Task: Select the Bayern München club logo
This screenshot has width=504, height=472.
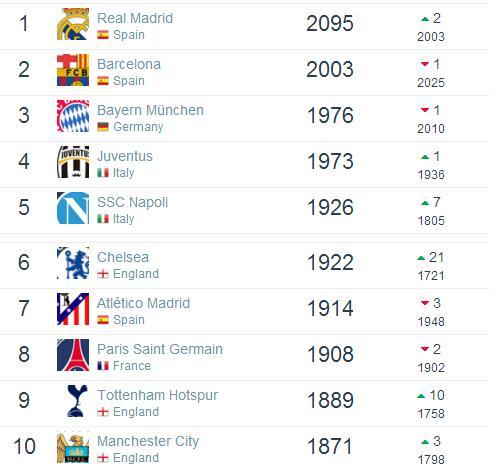Action: coord(73,116)
